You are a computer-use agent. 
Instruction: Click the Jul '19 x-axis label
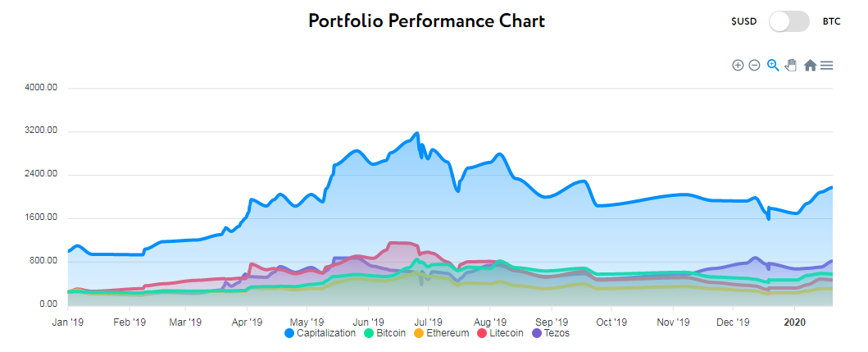click(428, 321)
